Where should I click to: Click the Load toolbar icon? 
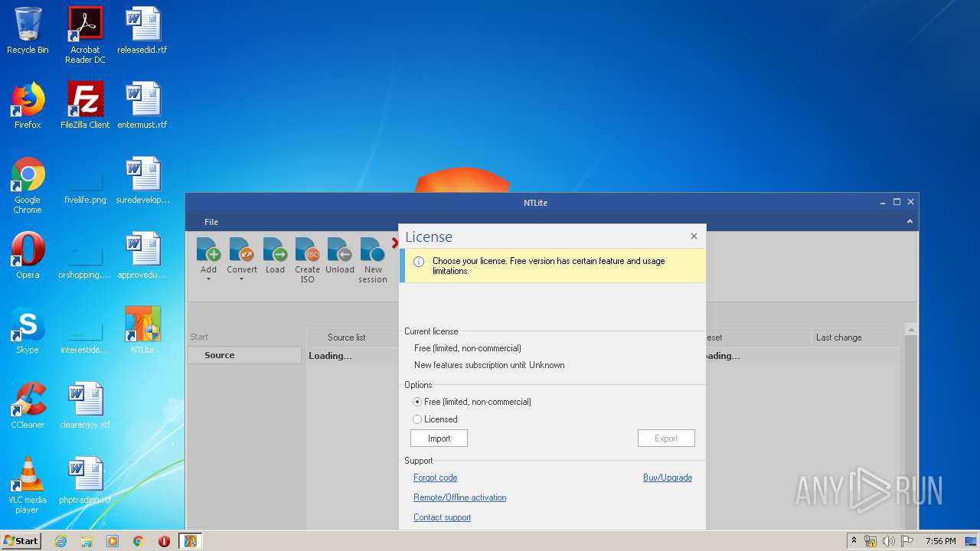point(275,250)
